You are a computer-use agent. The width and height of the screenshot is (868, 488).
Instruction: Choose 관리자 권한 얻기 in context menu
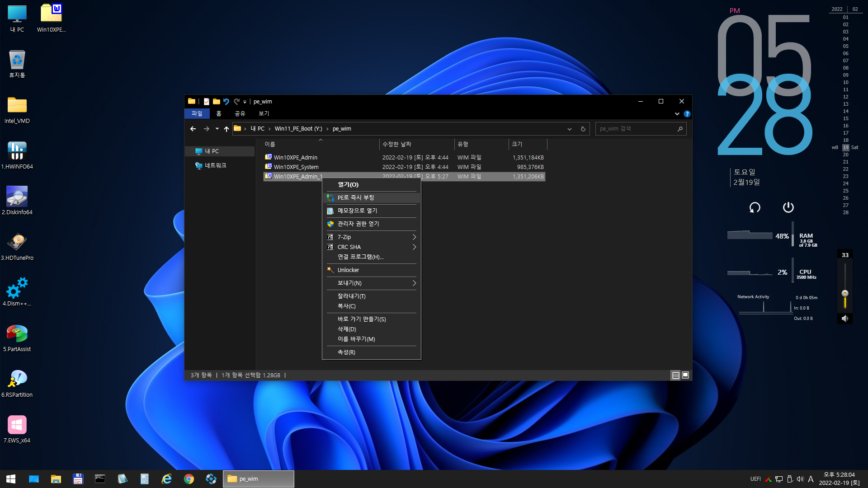click(371, 224)
